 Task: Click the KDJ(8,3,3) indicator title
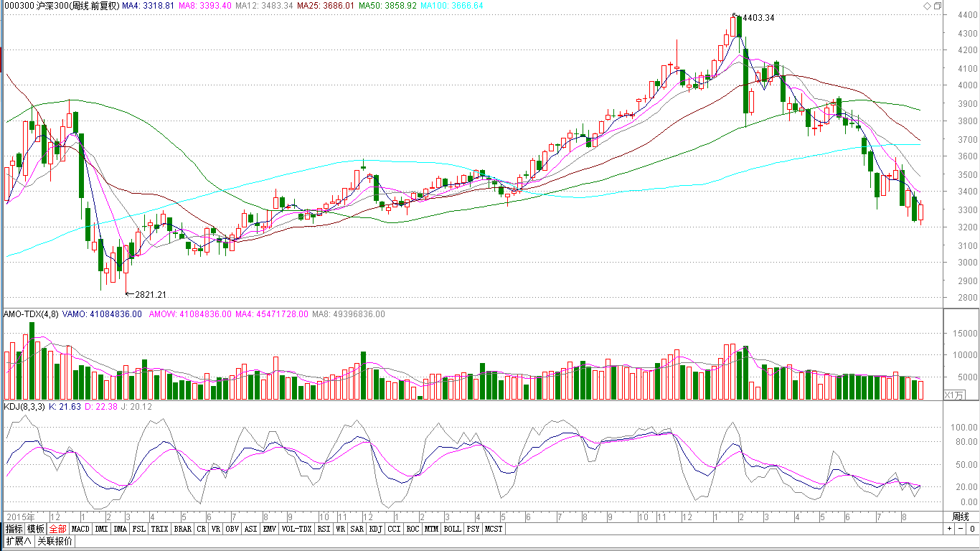(24, 407)
